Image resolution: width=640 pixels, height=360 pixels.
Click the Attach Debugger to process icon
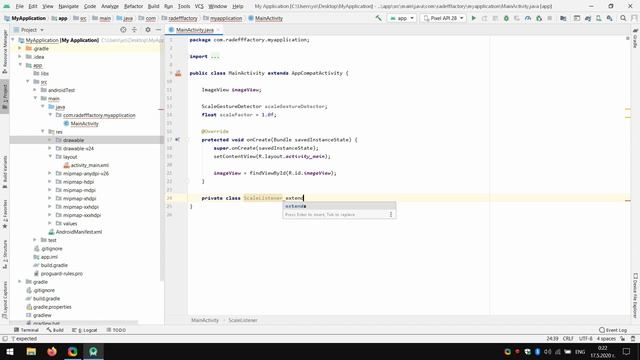pyautogui.click(x=539, y=18)
